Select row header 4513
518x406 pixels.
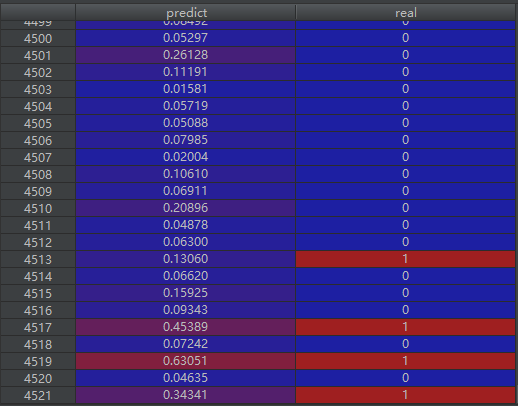pyautogui.click(x=38, y=259)
